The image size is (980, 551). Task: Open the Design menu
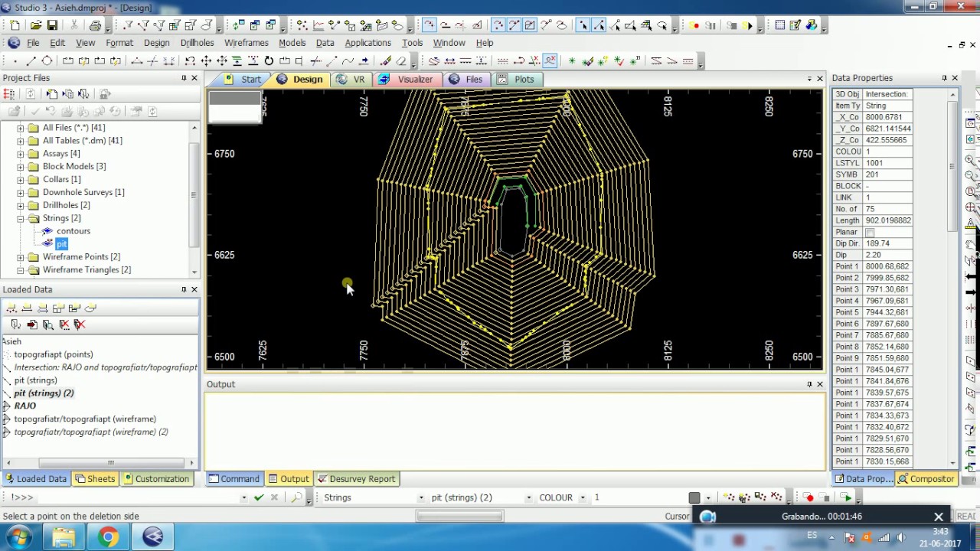pyautogui.click(x=156, y=43)
